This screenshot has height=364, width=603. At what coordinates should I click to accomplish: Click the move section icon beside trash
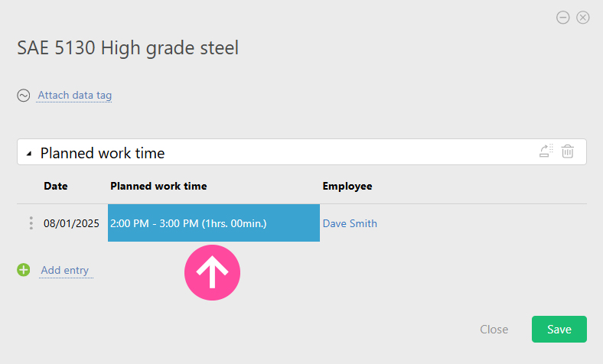pyautogui.click(x=546, y=151)
